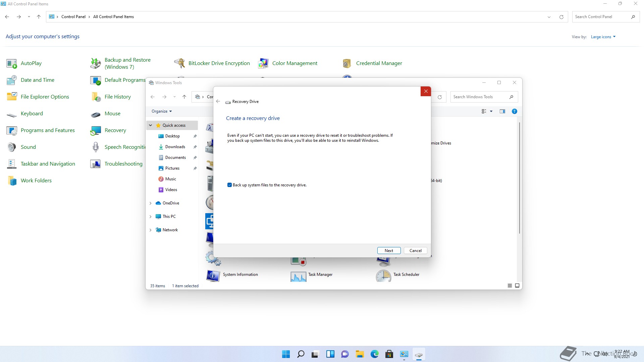Viewport: 644px width, 362px height.
Task: Click Next in Recovery Drive wizard
Action: (x=389, y=251)
